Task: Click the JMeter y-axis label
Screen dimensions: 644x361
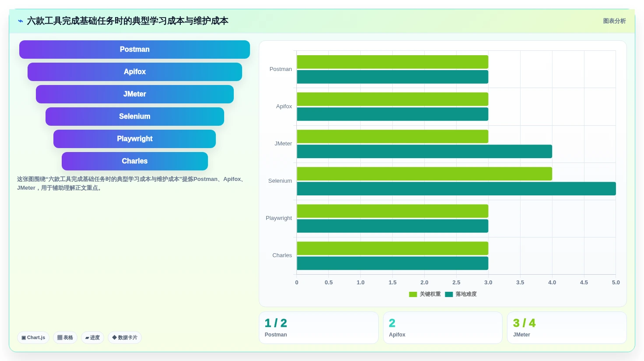Action: tap(283, 144)
